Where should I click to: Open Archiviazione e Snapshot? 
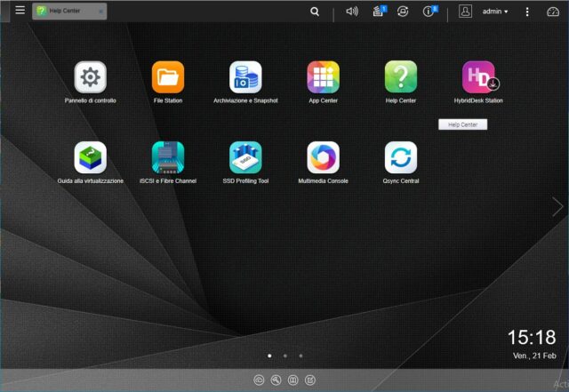point(245,77)
